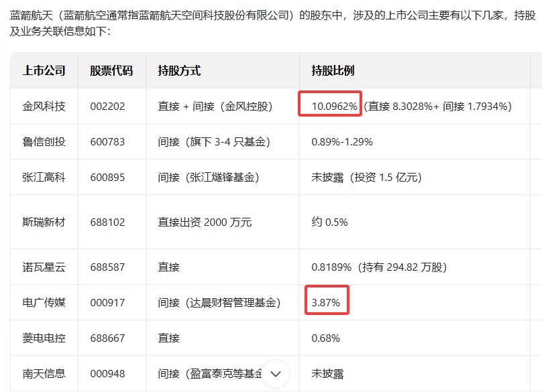
Task: Click company name 菱电电控
Action: [44, 338]
